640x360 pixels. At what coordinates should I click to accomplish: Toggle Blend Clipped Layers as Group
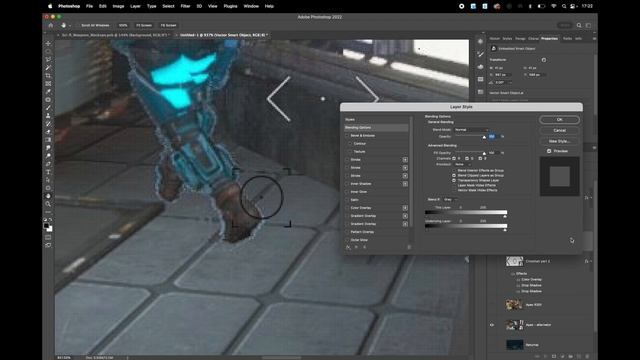point(454,176)
